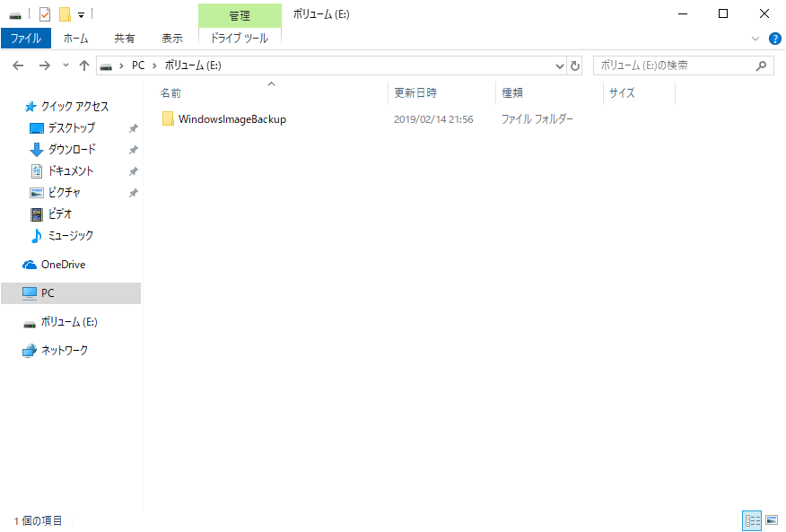Sort by the サイズ column header

(x=639, y=92)
